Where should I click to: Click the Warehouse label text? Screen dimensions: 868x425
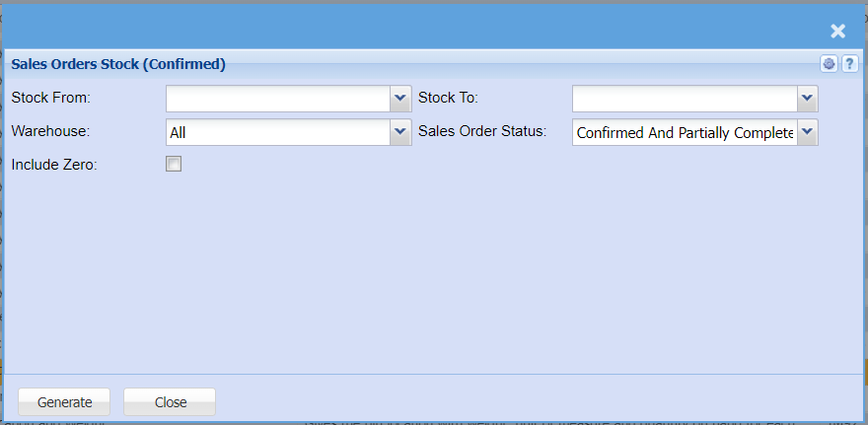(x=50, y=130)
